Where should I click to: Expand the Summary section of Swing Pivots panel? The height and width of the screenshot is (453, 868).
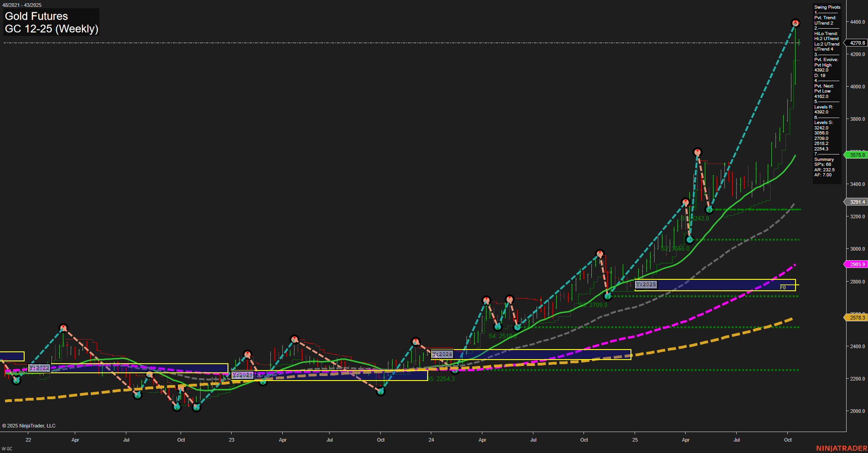point(824,159)
